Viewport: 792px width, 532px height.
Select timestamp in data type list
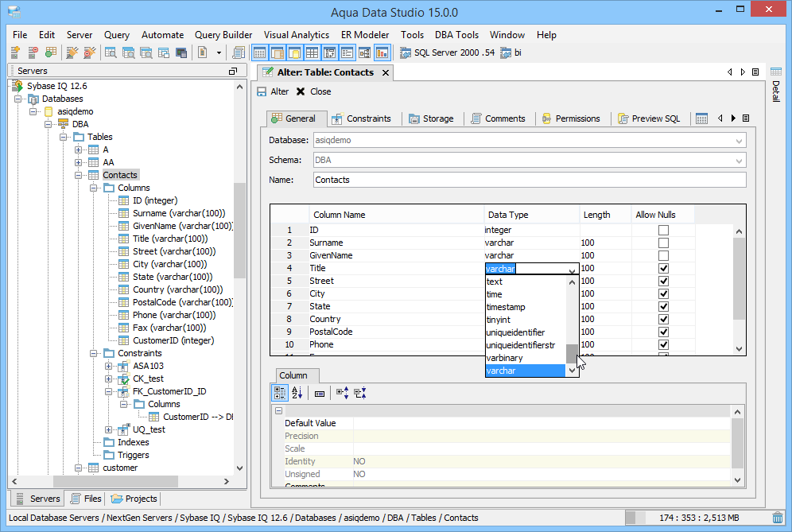click(526, 307)
